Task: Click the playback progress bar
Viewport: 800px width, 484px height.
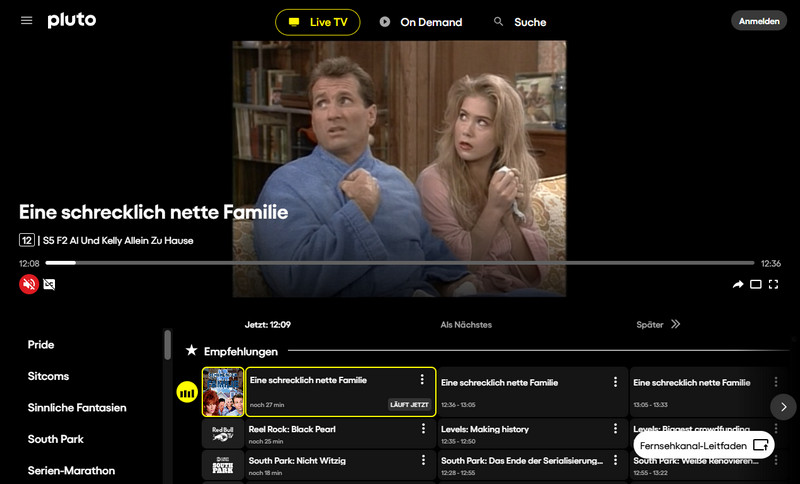Action: point(399,263)
